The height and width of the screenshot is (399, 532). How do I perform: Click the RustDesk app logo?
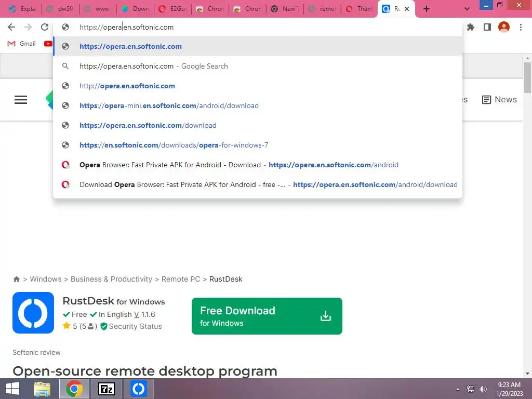pos(33,313)
